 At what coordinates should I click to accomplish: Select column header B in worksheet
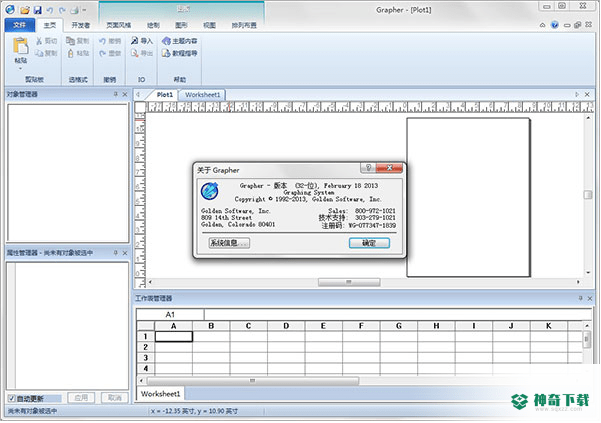[211, 326]
